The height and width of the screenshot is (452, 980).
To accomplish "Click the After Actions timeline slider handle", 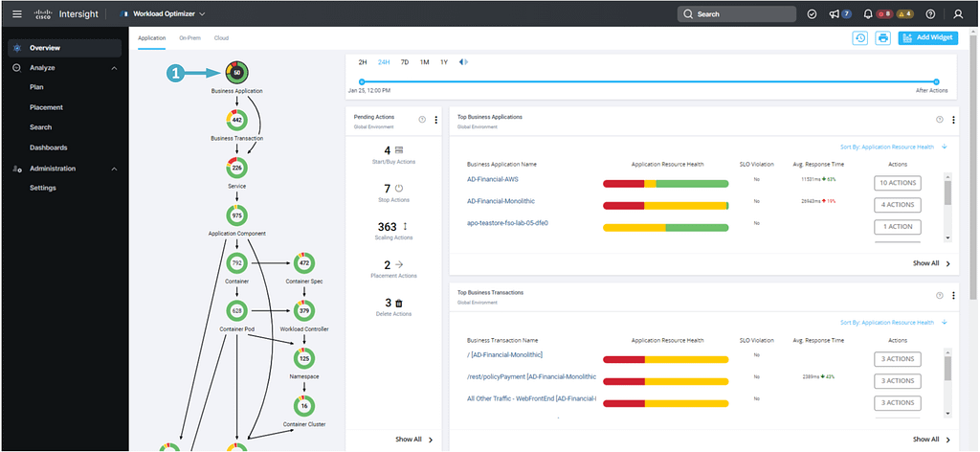I will click(x=936, y=82).
